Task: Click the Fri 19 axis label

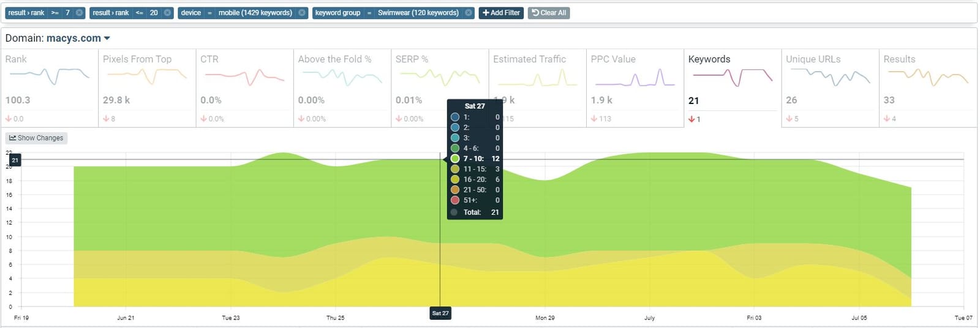Action: (21, 318)
